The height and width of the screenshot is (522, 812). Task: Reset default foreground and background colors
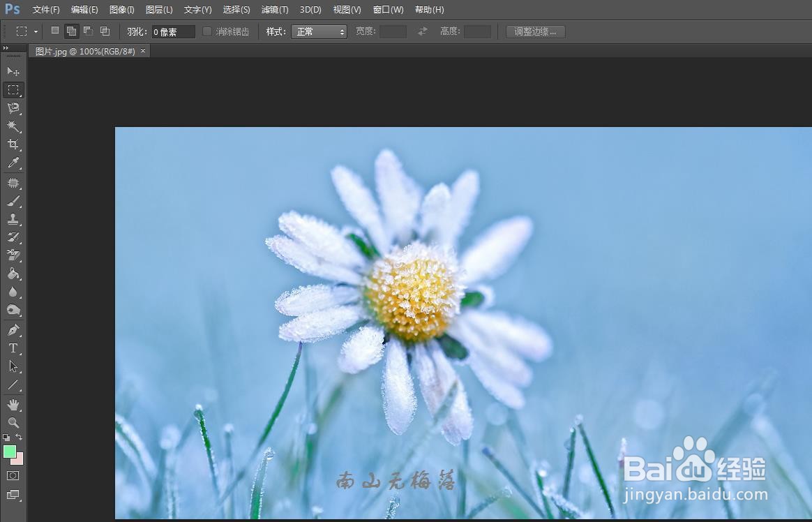[6, 438]
